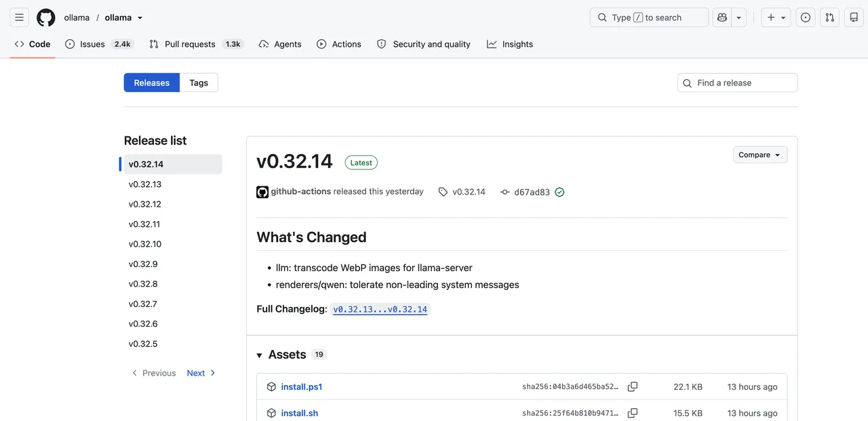
Task: Click the install.ps1 size 22.1 KB
Action: [688, 387]
